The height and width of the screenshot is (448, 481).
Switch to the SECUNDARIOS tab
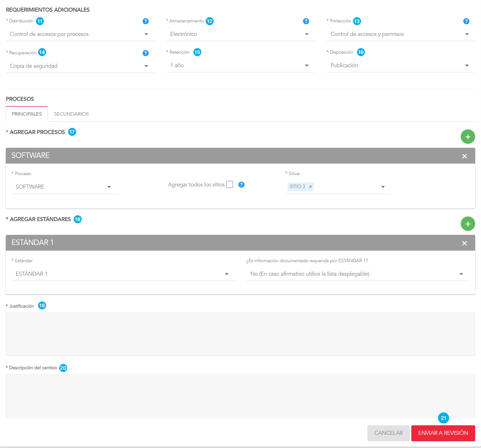point(71,114)
